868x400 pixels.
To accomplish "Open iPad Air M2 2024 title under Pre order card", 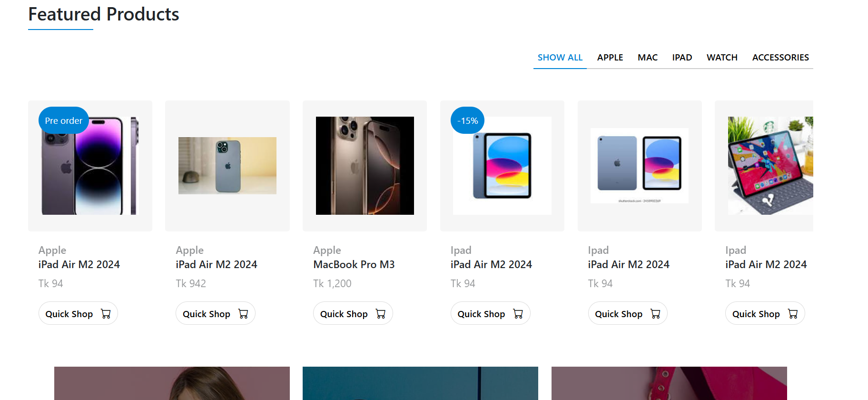I will (x=79, y=264).
